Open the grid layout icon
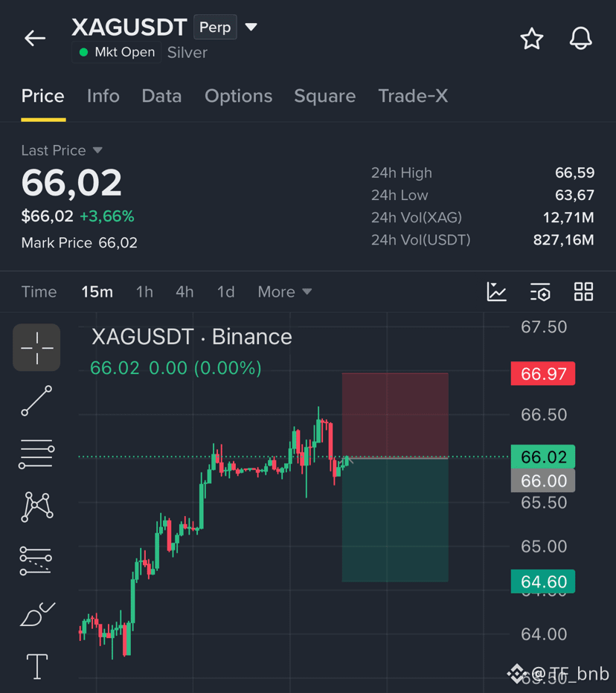The height and width of the screenshot is (693, 616). click(583, 291)
